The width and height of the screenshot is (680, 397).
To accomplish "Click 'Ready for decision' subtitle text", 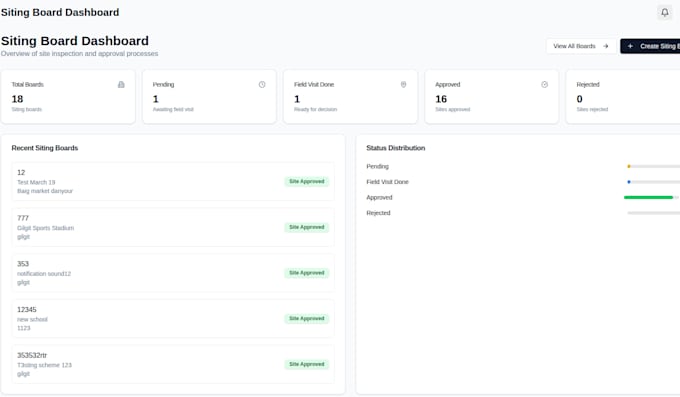I will tap(315, 109).
